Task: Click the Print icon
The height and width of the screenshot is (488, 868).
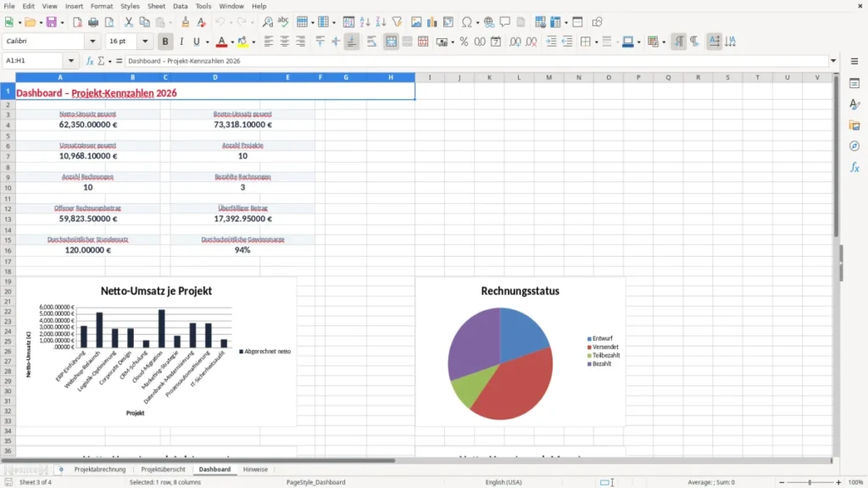Action: [93, 22]
